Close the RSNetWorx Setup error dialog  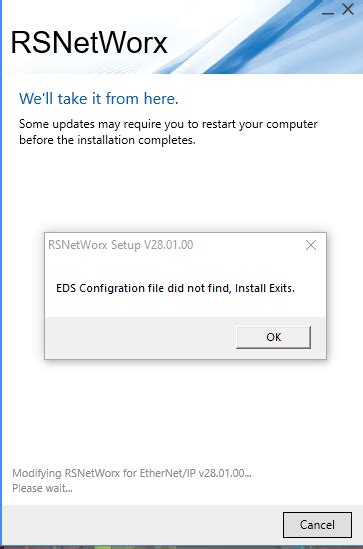[x=311, y=245]
